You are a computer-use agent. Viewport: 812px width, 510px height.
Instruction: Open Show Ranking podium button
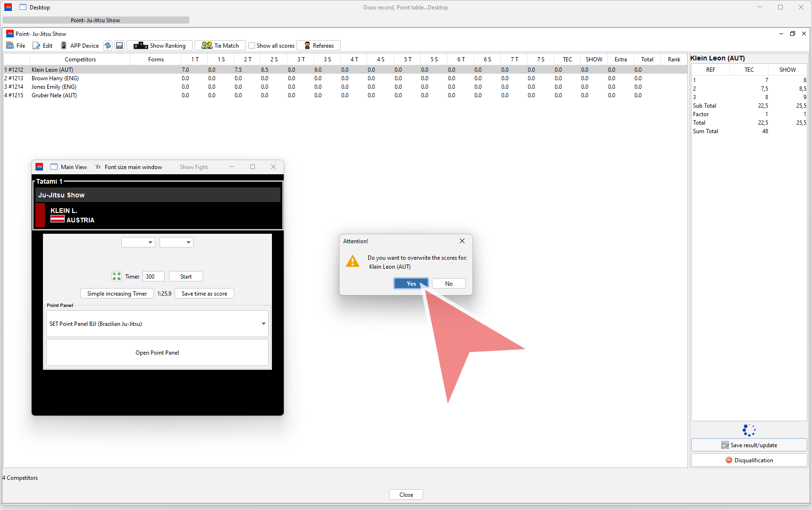tap(160, 45)
